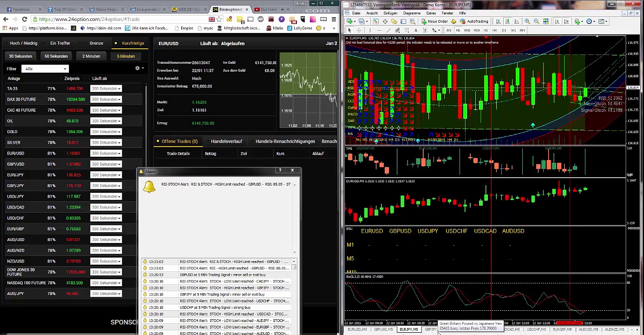This screenshot has width=644, height=335.
Task: Click the tile windows grid icon
Action: click(x=545, y=21)
